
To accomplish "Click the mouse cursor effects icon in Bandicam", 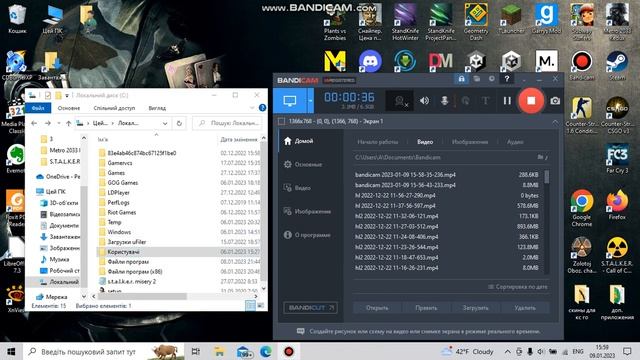I will 465,100.
